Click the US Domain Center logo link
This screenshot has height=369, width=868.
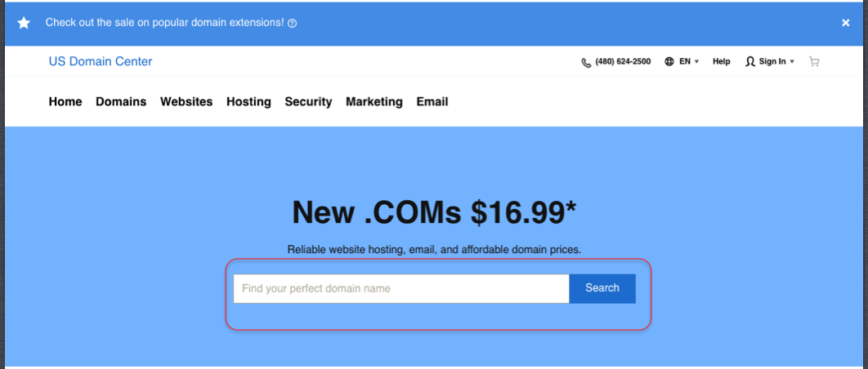(x=101, y=61)
